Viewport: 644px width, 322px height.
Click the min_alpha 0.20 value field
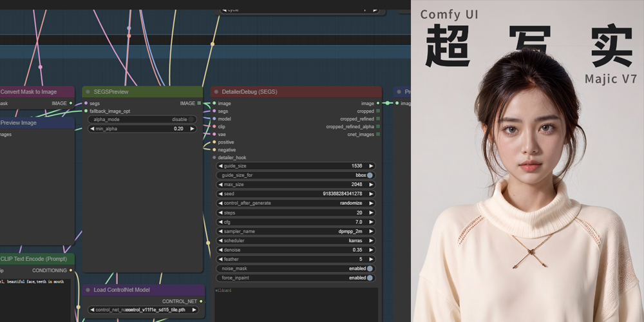point(142,129)
